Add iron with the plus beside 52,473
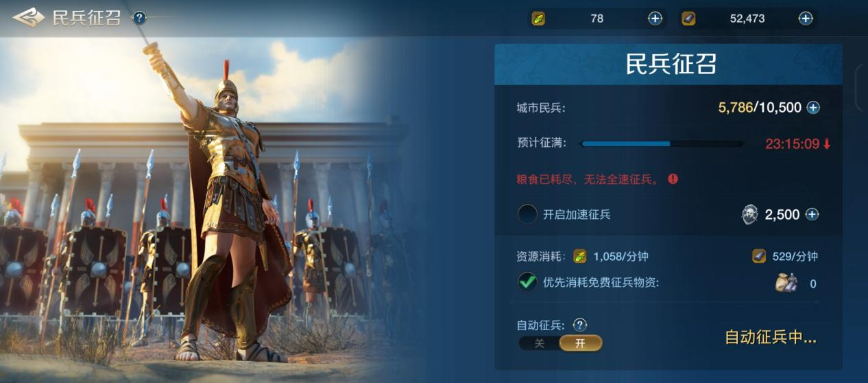Viewport: 868px width, 383px height. pyautogui.click(x=806, y=19)
